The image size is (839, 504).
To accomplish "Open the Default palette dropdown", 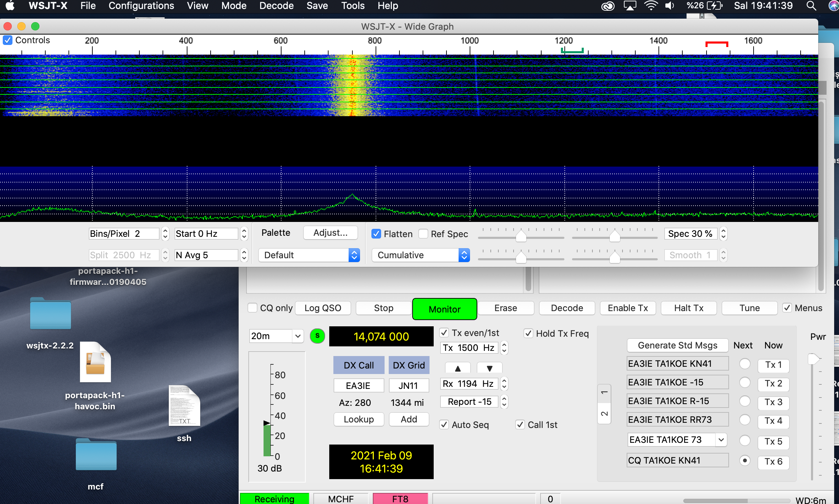I will coord(309,255).
